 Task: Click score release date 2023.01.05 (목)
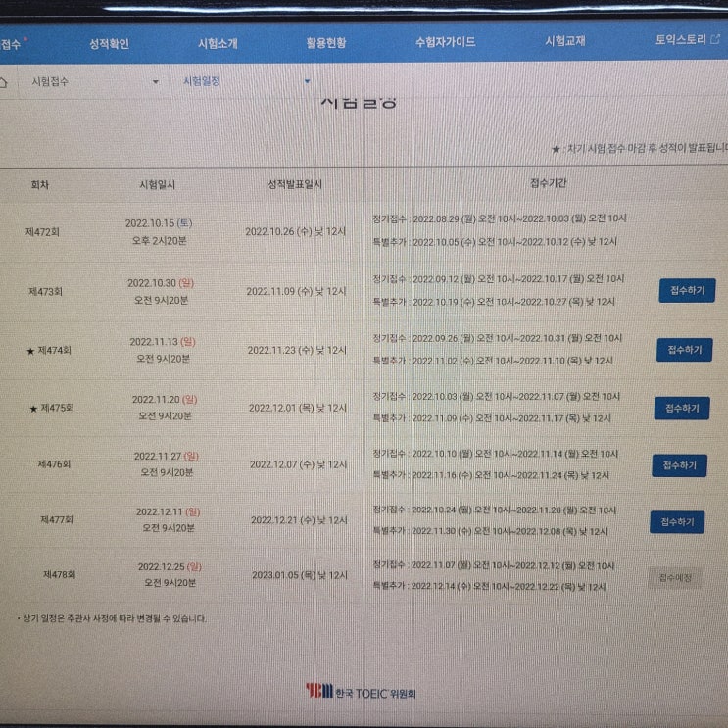click(300, 575)
